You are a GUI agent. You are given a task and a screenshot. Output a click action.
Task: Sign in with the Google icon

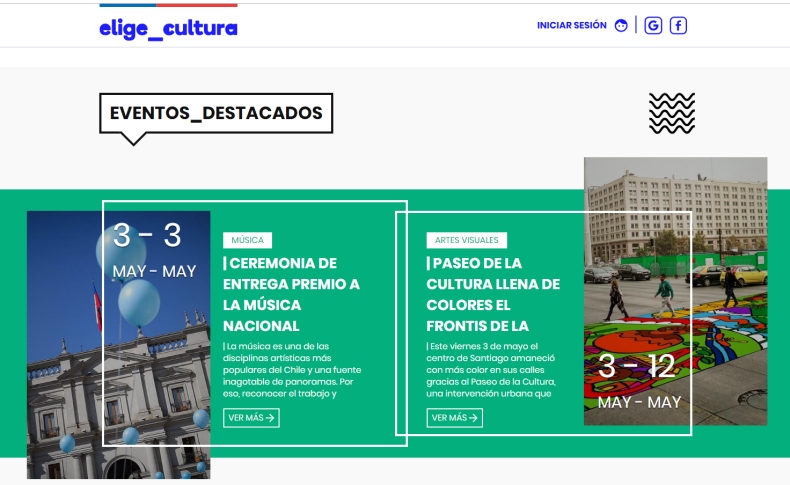click(653, 25)
